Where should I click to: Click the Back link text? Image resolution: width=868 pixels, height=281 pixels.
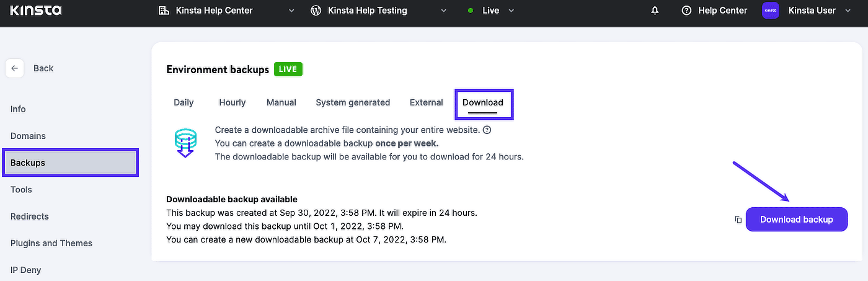coord(43,68)
